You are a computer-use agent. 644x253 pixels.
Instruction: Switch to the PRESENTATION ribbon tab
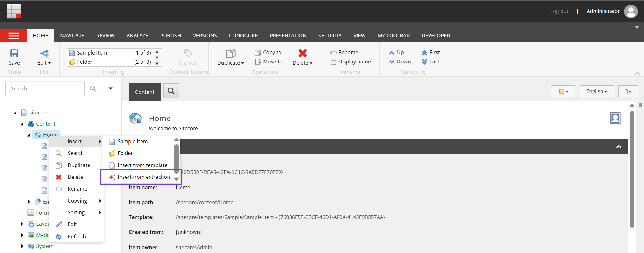click(x=288, y=36)
